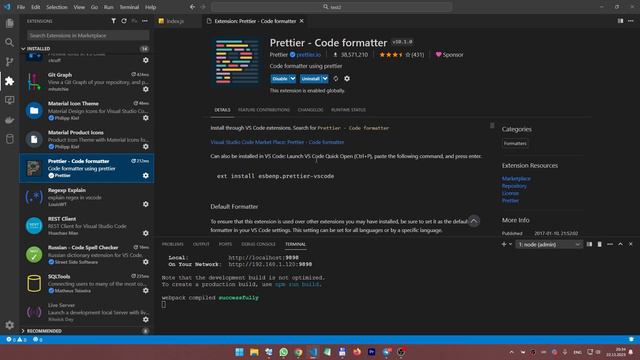Click the Formatters category tag
The height and width of the screenshot is (360, 640).
(x=515, y=143)
